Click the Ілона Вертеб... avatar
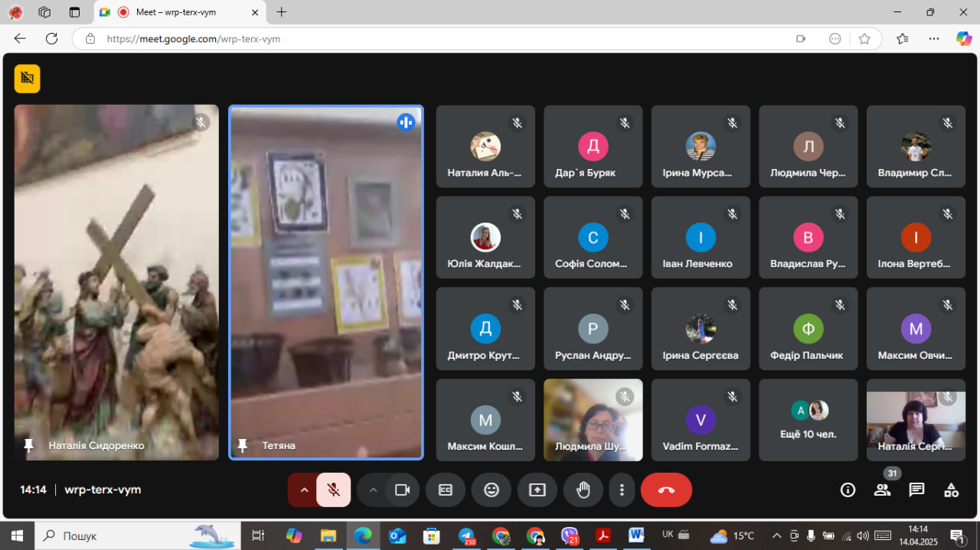This screenshot has width=980, height=550. [916, 238]
